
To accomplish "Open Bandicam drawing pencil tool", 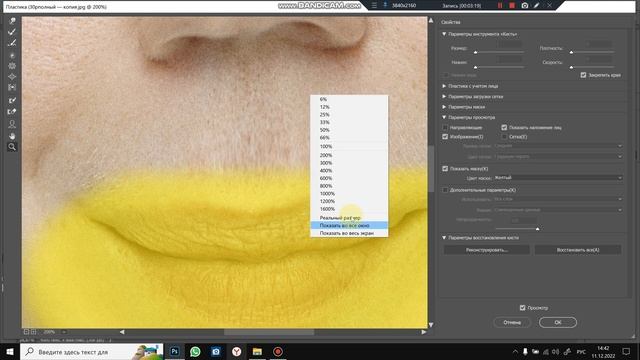I will click(537, 5).
